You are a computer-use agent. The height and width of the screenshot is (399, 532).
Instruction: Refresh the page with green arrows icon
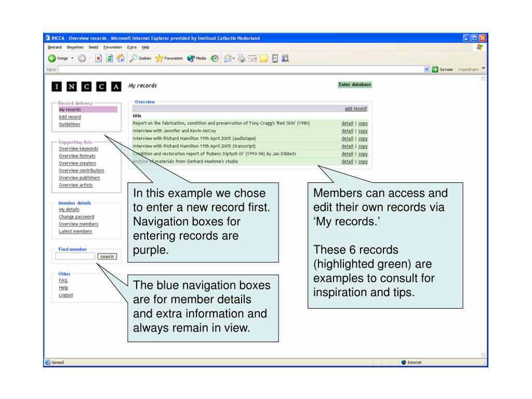110,58
